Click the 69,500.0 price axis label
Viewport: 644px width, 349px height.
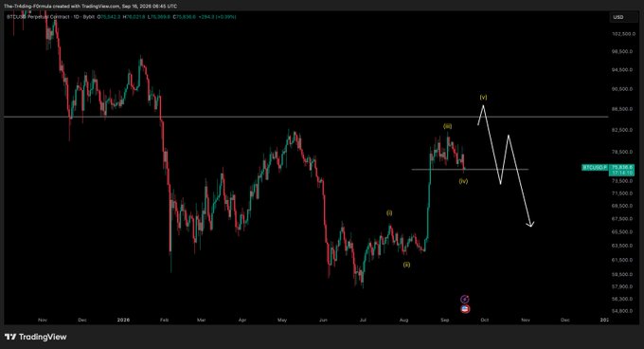point(623,207)
